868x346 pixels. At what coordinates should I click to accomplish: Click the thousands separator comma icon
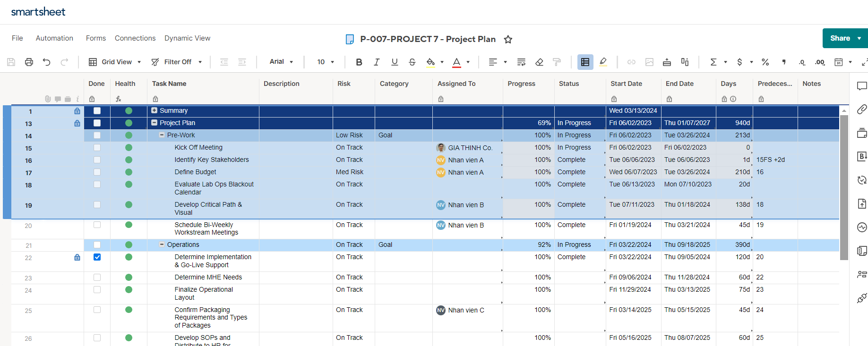click(x=784, y=62)
